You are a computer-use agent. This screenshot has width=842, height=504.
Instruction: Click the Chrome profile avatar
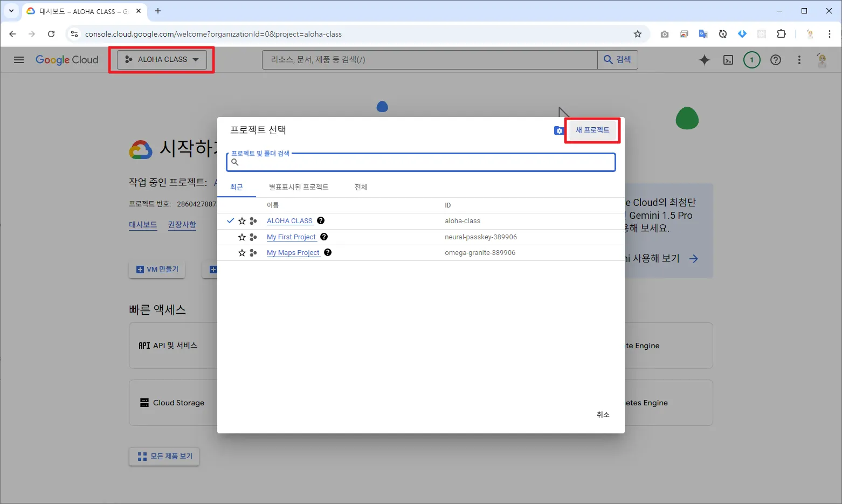coord(810,34)
